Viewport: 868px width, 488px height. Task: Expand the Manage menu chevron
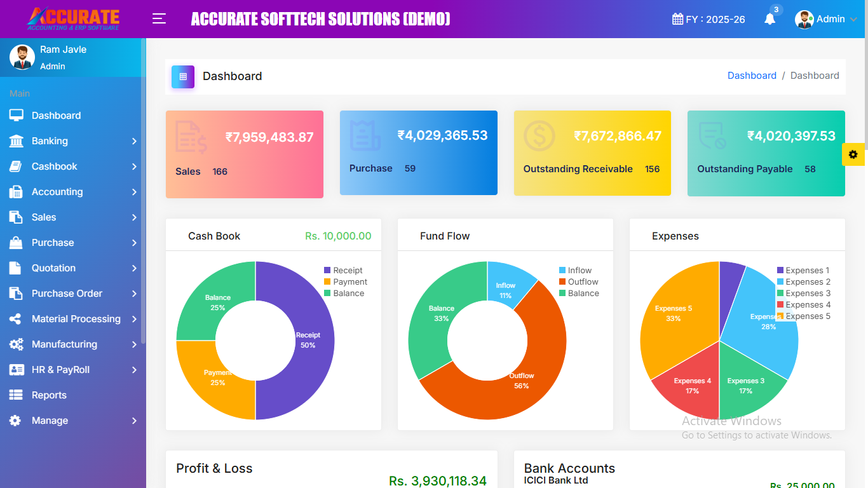pos(134,421)
